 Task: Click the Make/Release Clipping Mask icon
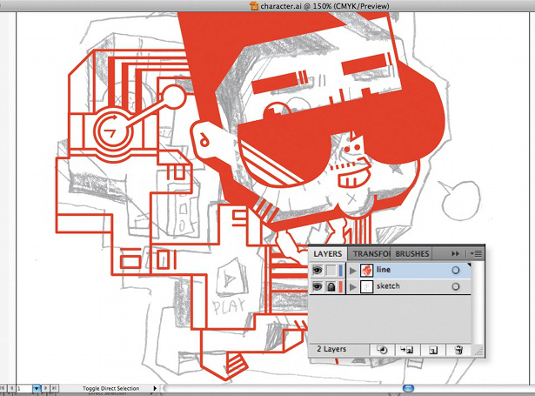[x=382, y=350]
